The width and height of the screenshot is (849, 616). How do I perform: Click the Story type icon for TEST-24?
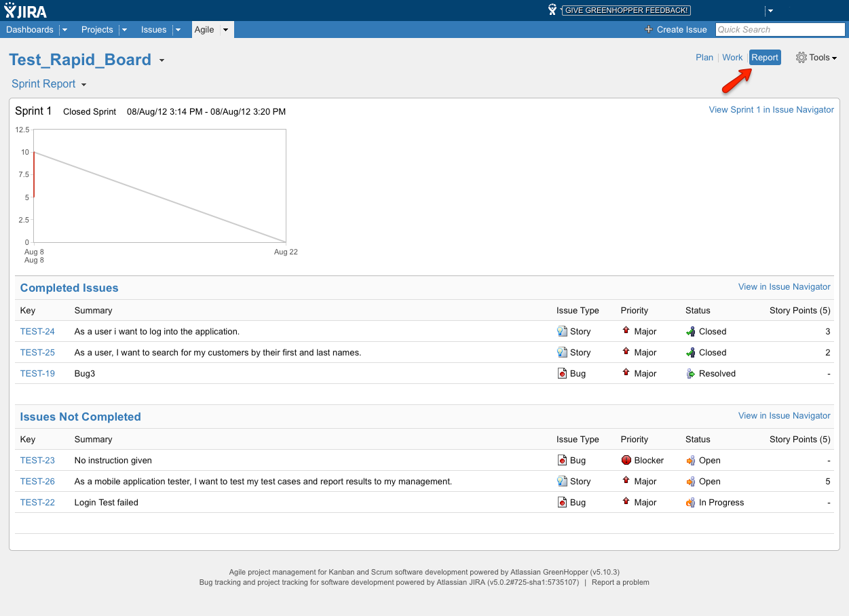coord(562,331)
